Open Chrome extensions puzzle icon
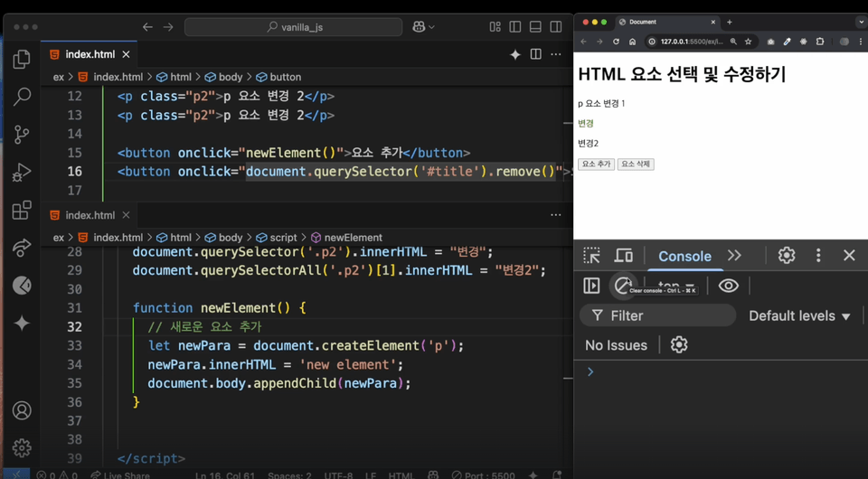Image resolution: width=868 pixels, height=479 pixels. 820,42
